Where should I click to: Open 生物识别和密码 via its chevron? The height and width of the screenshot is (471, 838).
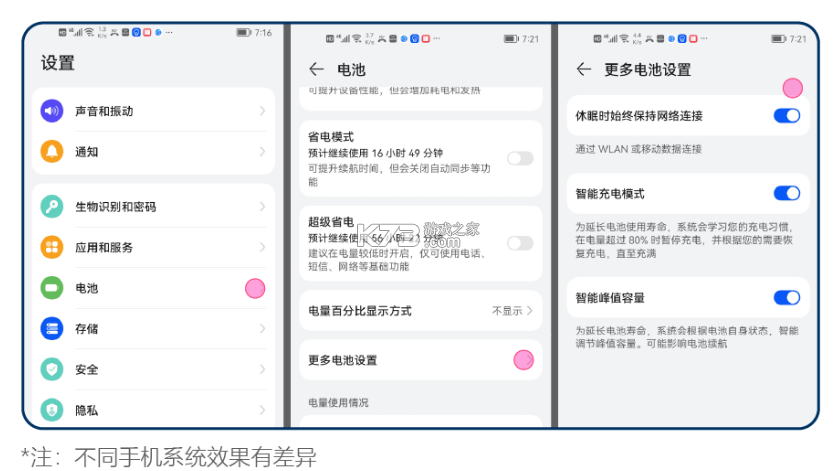(262, 206)
